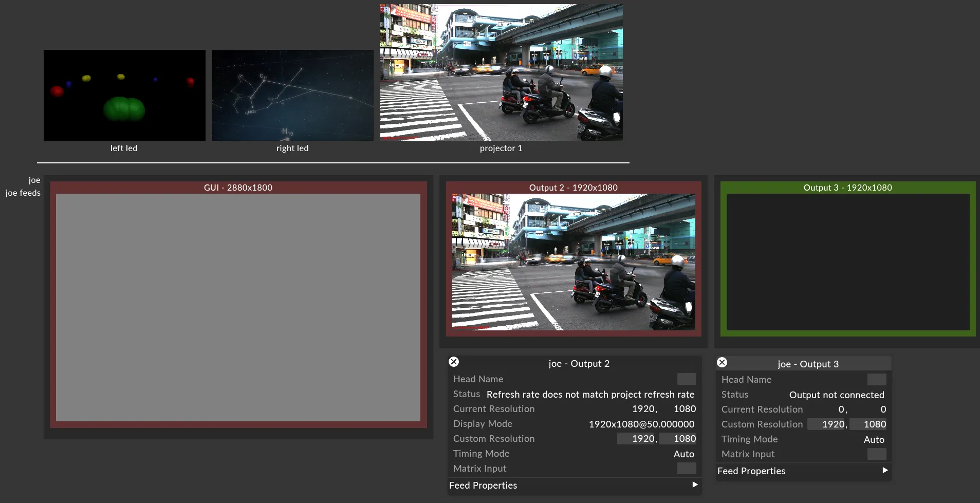
Task: Open Display Mode 1920x1080@50 selector
Action: pyautogui.click(x=641, y=424)
